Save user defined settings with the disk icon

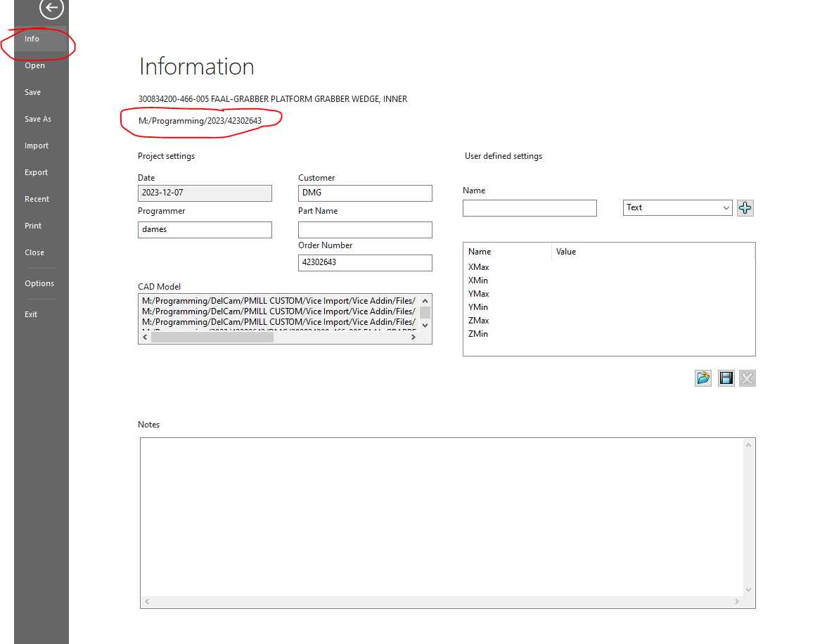coord(725,378)
